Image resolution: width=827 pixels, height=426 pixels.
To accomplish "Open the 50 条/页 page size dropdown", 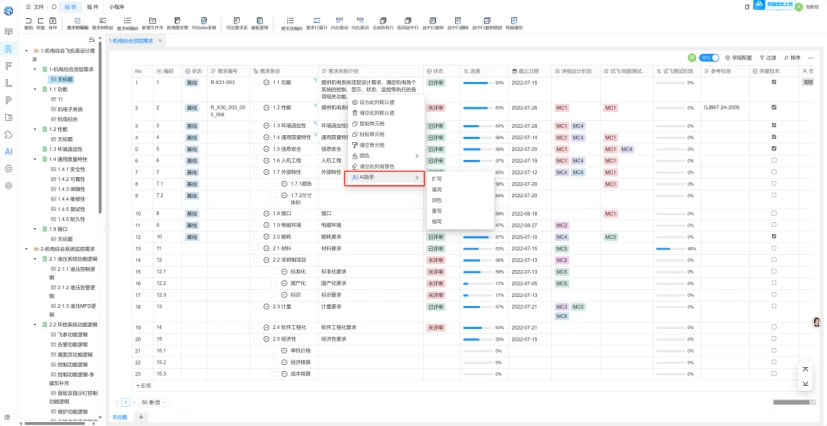I will pos(155,402).
